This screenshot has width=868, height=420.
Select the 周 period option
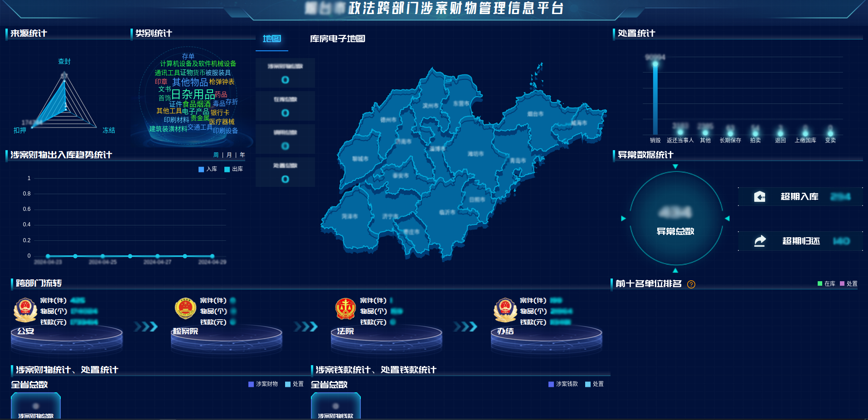(x=216, y=155)
